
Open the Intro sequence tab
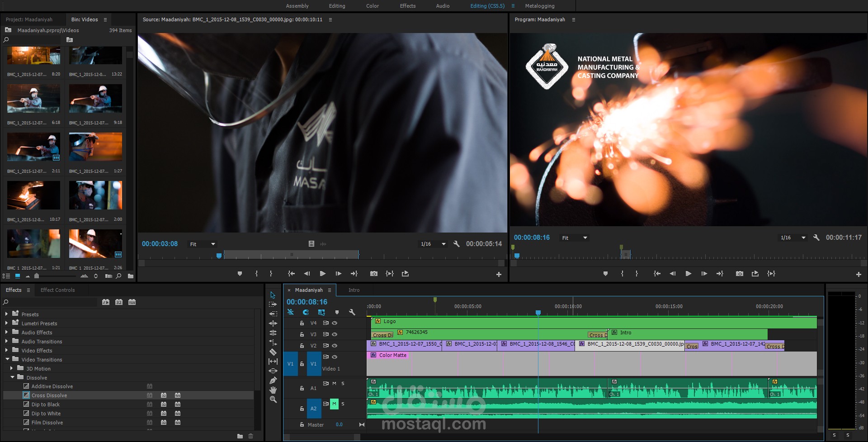pyautogui.click(x=354, y=290)
